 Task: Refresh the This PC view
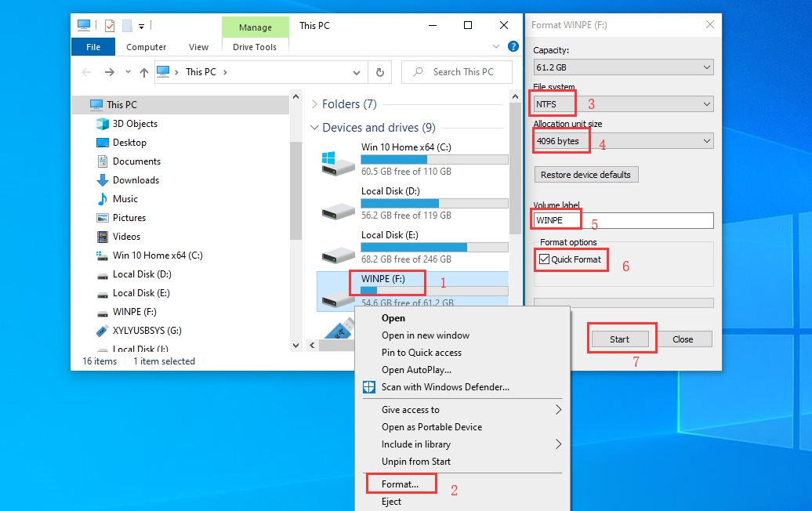tap(379, 72)
